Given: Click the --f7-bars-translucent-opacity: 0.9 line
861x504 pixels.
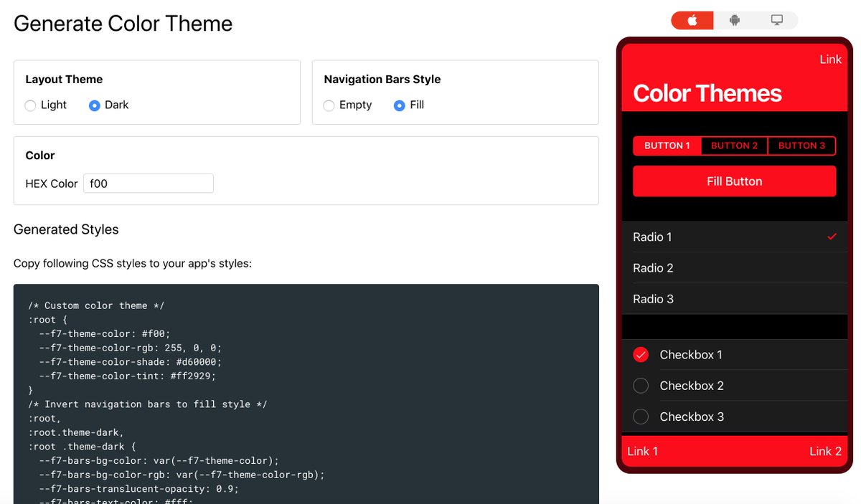Looking at the screenshot, I should pyautogui.click(x=139, y=488).
